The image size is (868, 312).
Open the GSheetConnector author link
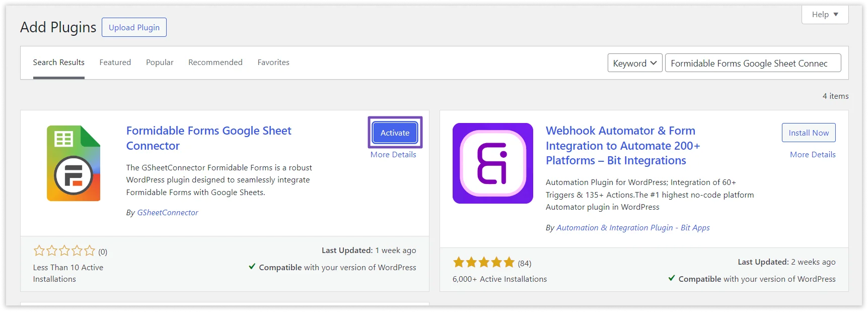(x=168, y=213)
